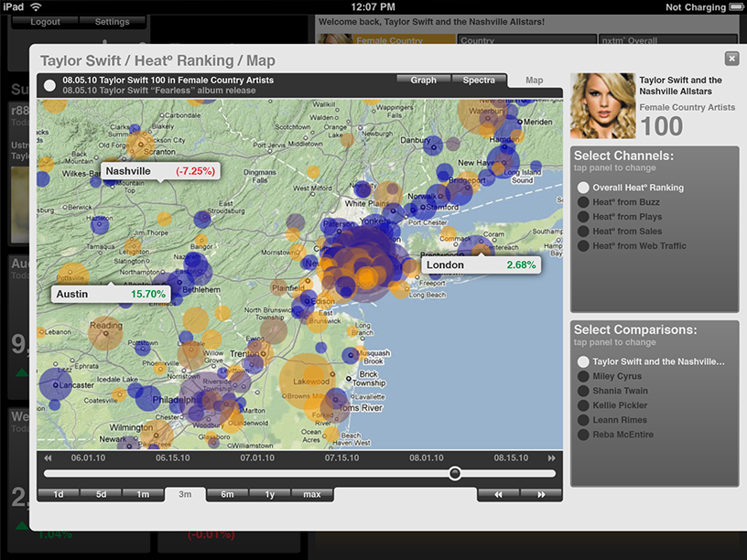Compare with Reba McEntire
The height and width of the screenshot is (560, 747).
615,435
